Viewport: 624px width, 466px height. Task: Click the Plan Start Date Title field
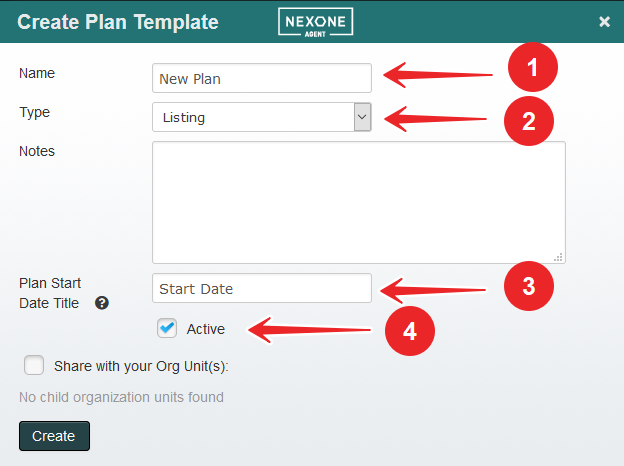coord(262,289)
